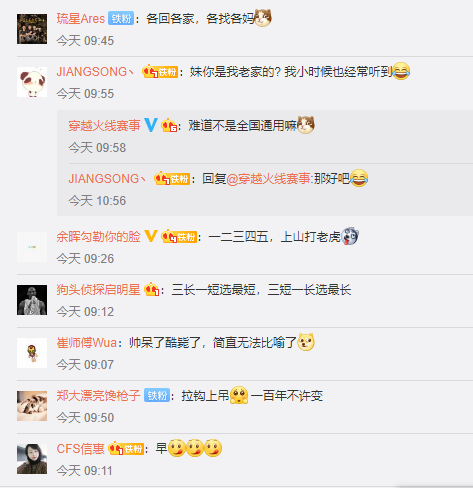Image resolution: width=473 pixels, height=488 pixels.
Task: Click the 郑大漂亮馋枪子 username
Action: 98,395
